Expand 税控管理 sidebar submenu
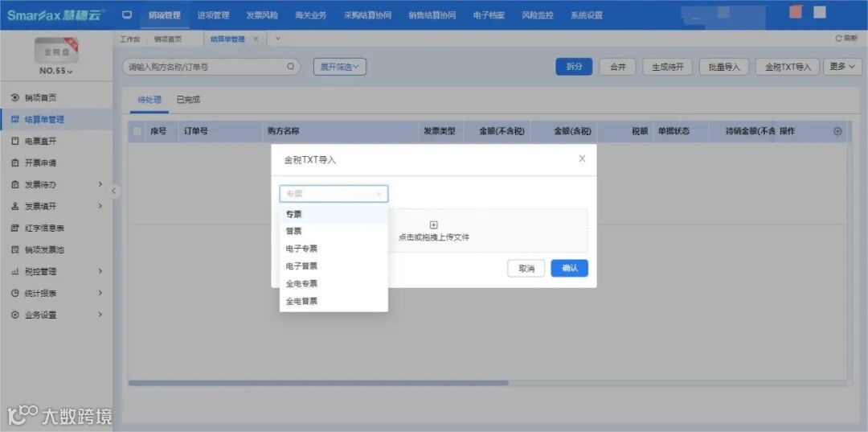 tap(100, 271)
